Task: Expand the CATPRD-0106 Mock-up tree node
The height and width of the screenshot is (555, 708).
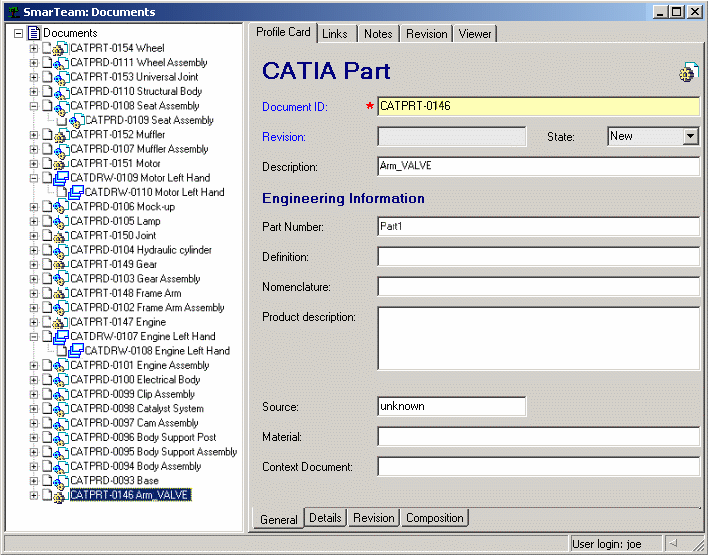Action: [34, 207]
